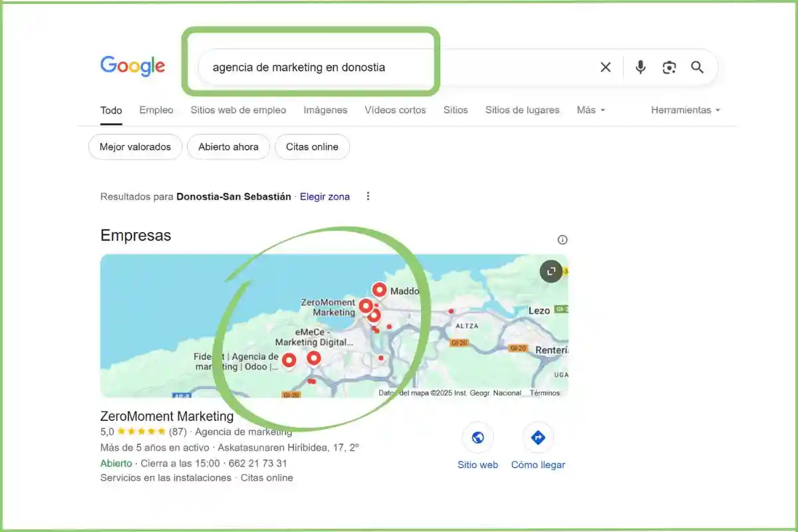Open the info icon next to Empresas
This screenshot has width=798, height=532.
coord(562,239)
